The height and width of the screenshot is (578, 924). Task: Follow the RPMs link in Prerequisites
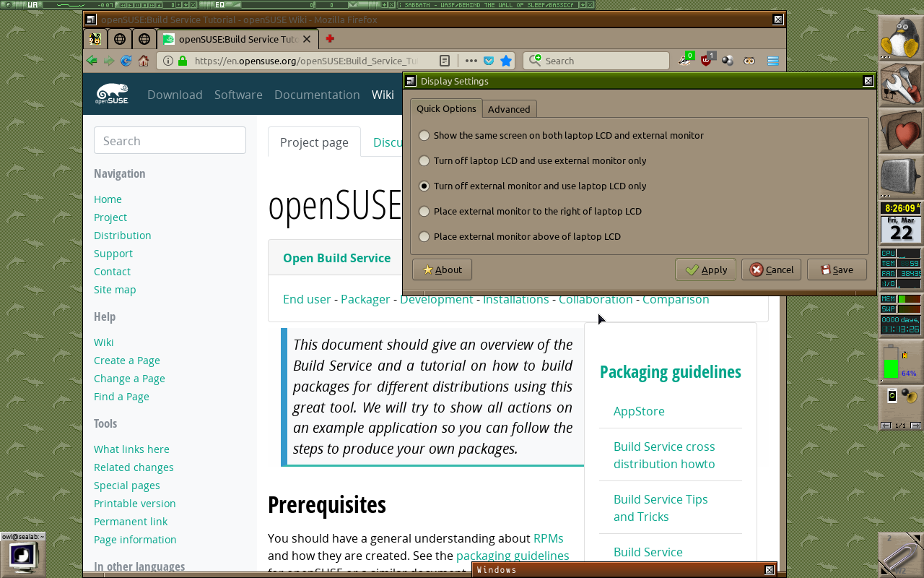(549, 538)
